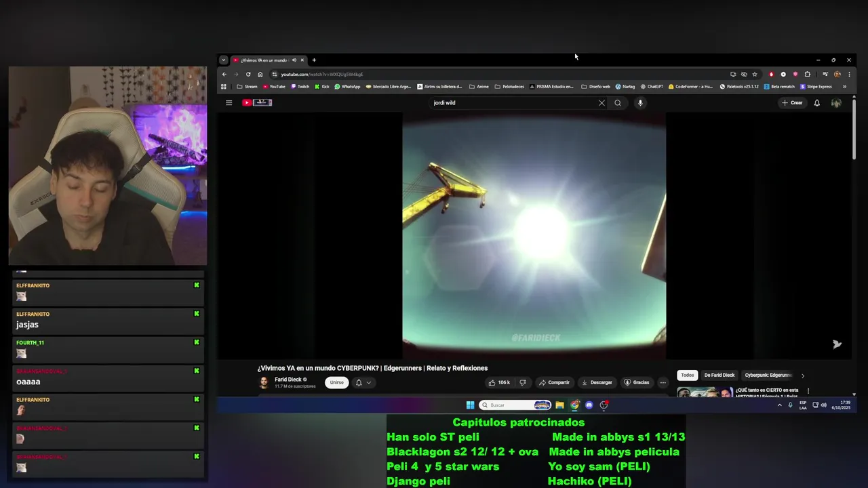Open the Chrome three-dot menu
This screenshot has height=488, width=868.
click(x=849, y=74)
